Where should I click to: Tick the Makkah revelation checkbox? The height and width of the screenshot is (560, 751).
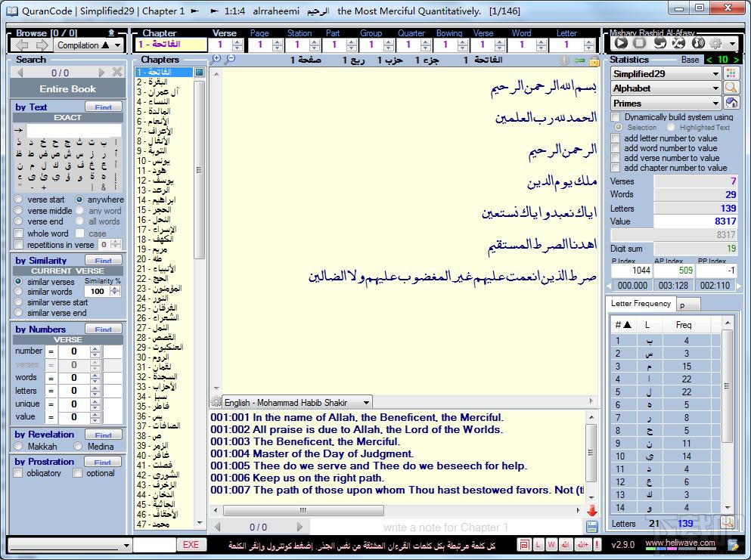(19, 446)
